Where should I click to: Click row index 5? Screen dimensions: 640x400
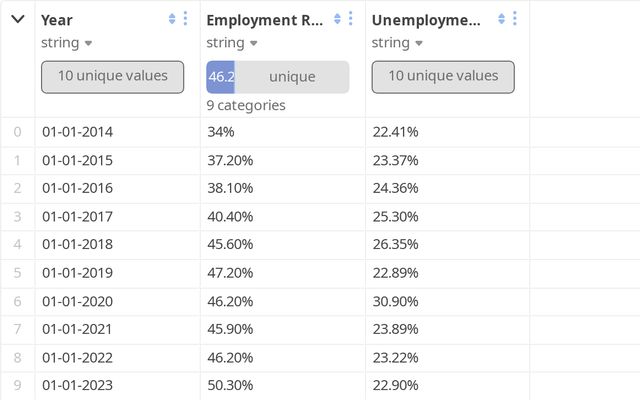(x=17, y=273)
